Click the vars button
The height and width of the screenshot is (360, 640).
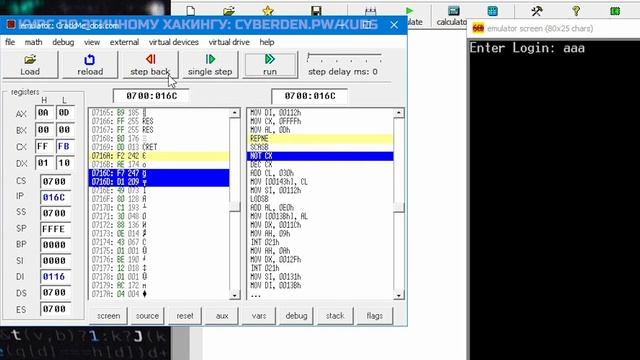pos(259,316)
